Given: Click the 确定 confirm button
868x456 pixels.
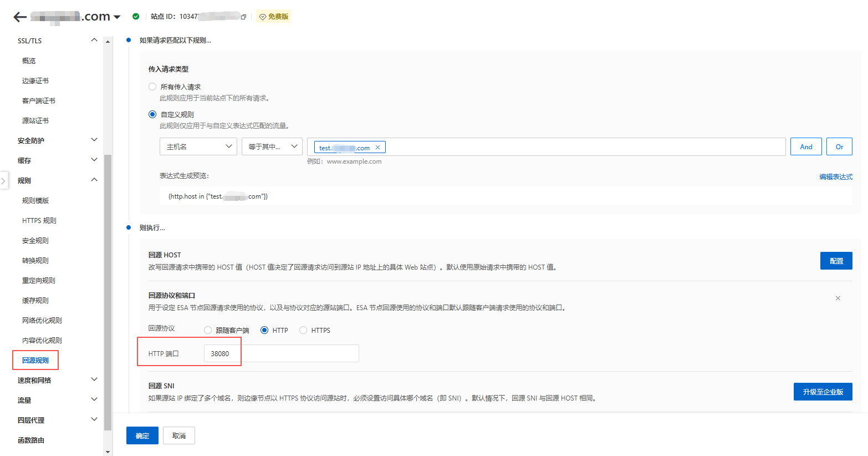Looking at the screenshot, I should [142, 435].
